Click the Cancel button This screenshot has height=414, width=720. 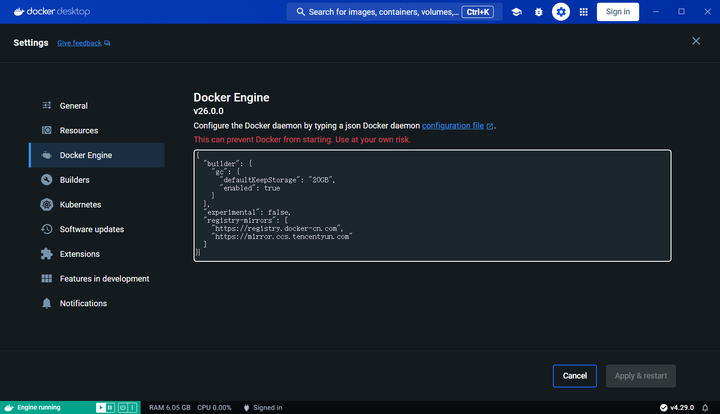click(574, 376)
